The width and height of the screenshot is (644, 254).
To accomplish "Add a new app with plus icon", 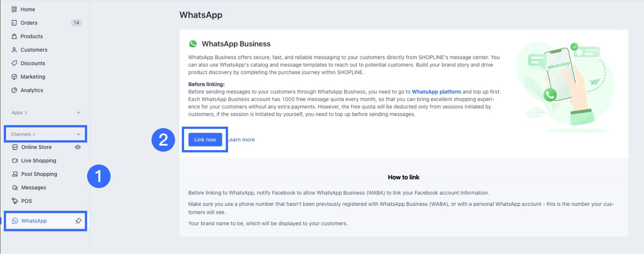I will click(78, 113).
